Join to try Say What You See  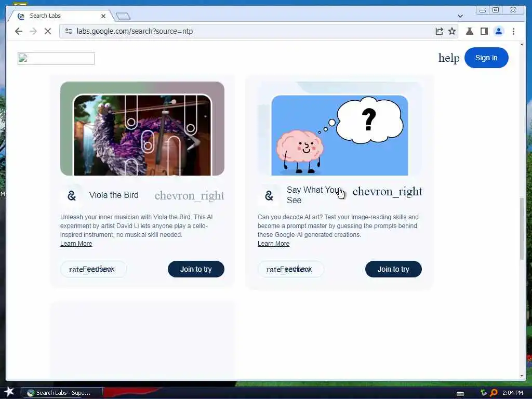[x=393, y=269]
